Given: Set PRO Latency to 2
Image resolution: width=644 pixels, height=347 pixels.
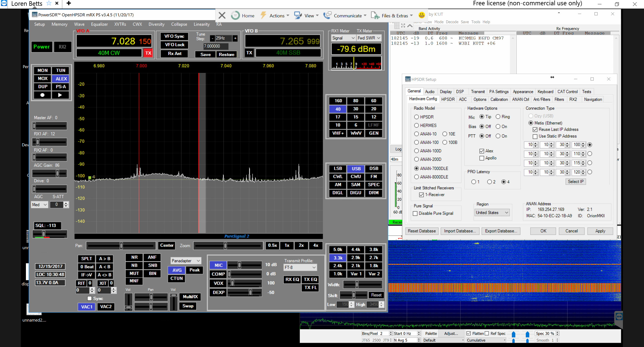Looking at the screenshot, I should point(490,182).
